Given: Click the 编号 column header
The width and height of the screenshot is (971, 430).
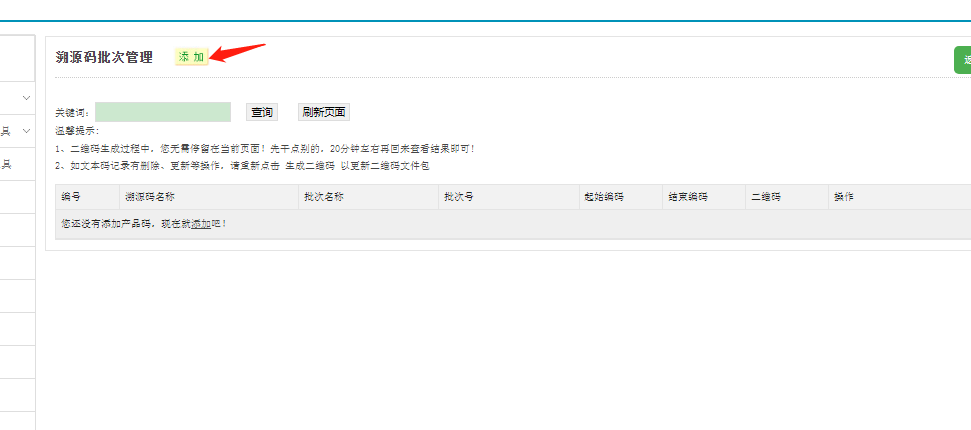Looking at the screenshot, I should 71,197.
